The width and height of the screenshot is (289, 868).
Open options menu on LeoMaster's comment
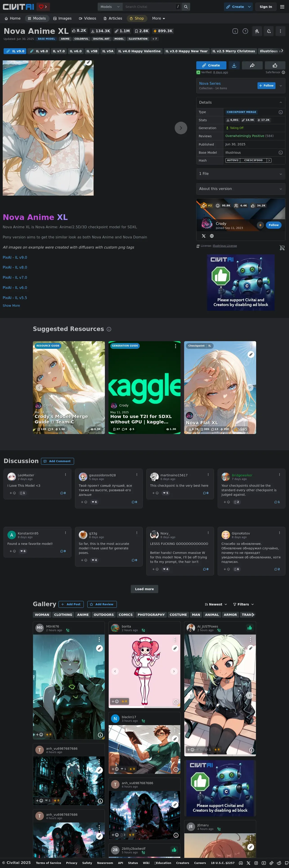tap(65, 474)
